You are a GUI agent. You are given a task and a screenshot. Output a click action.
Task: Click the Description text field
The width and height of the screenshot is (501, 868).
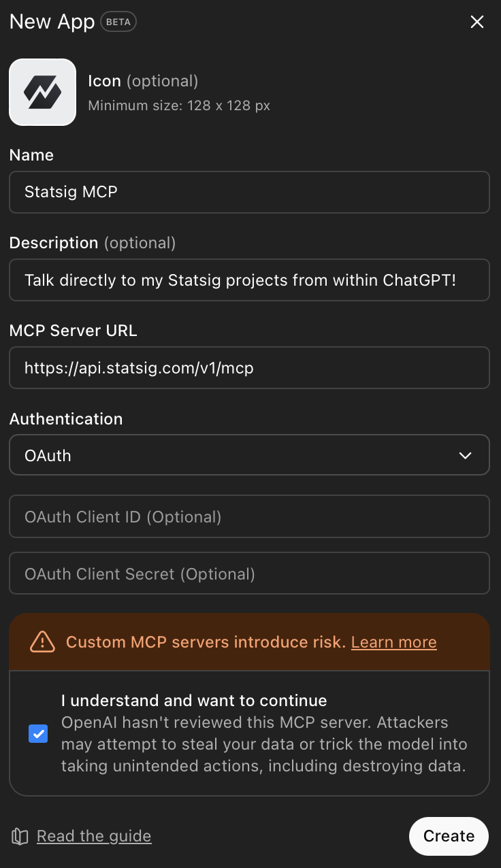click(249, 280)
